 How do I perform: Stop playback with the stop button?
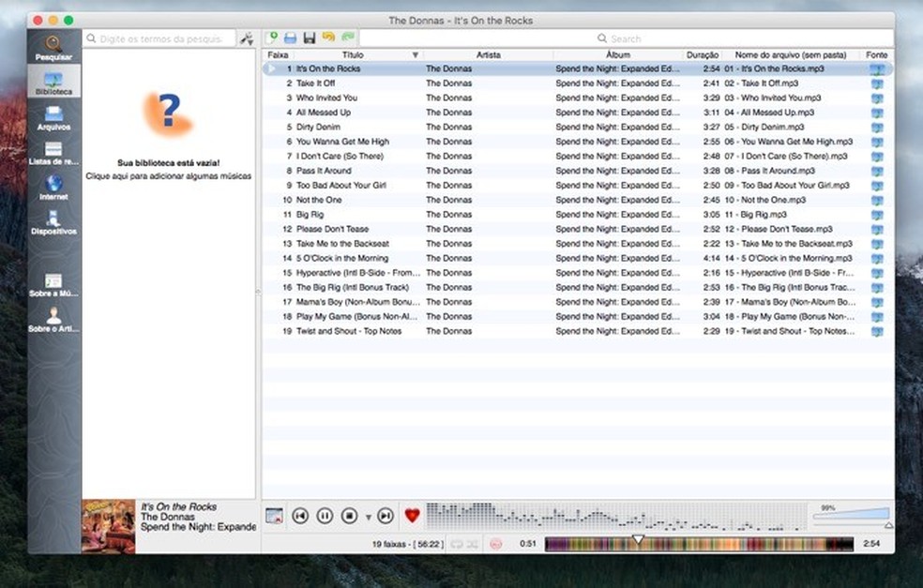[x=350, y=516]
